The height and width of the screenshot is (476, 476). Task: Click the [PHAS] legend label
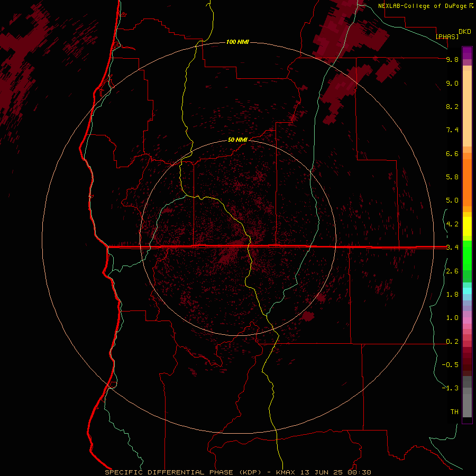[447, 36]
